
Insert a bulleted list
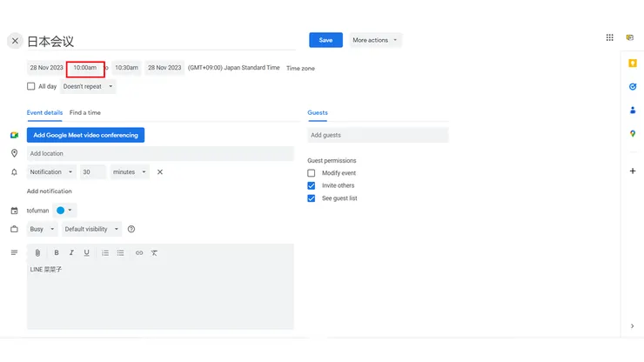(120, 252)
